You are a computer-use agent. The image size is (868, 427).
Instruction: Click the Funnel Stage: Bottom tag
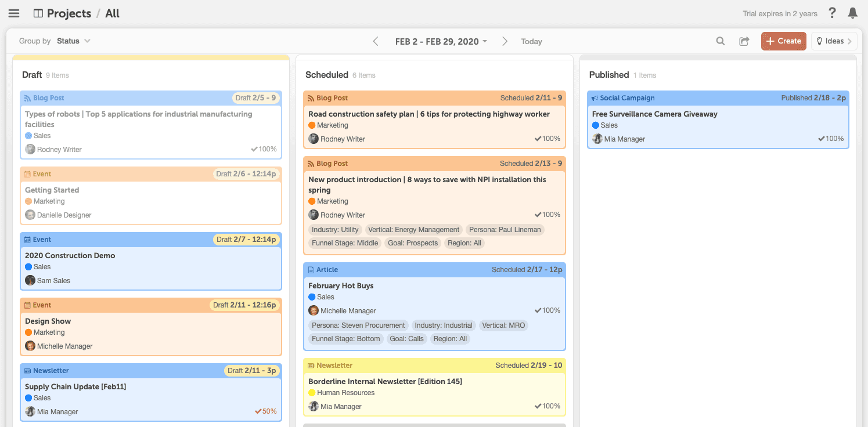pos(345,339)
